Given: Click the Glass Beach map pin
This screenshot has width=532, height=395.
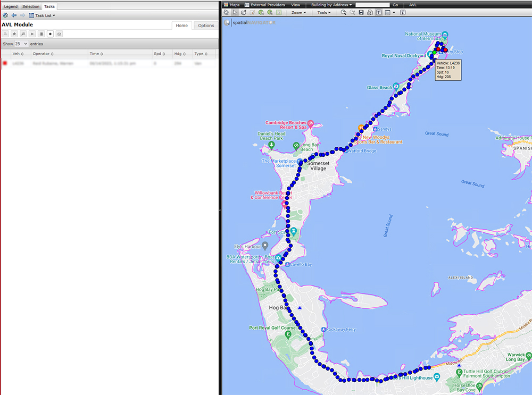Looking at the screenshot, I should tap(396, 87).
